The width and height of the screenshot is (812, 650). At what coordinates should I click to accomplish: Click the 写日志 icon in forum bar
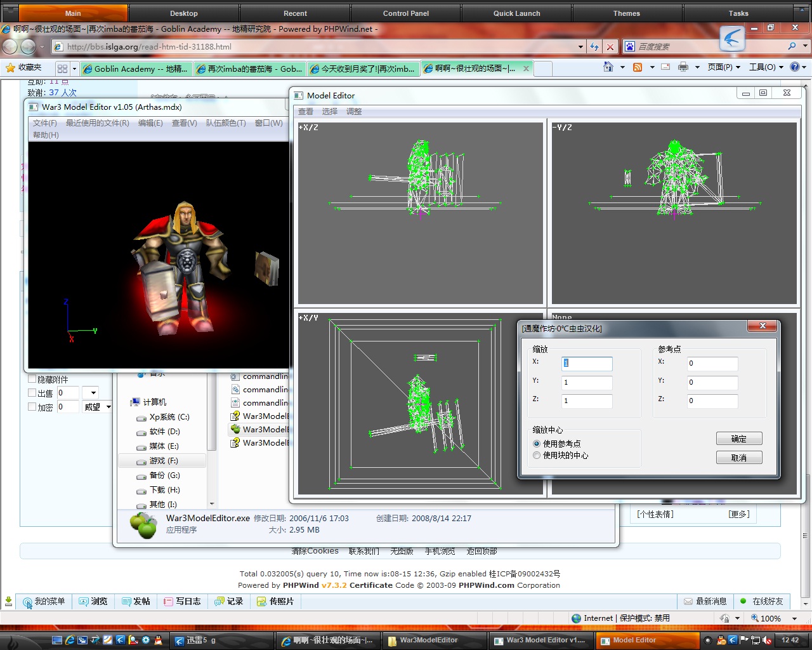point(168,602)
